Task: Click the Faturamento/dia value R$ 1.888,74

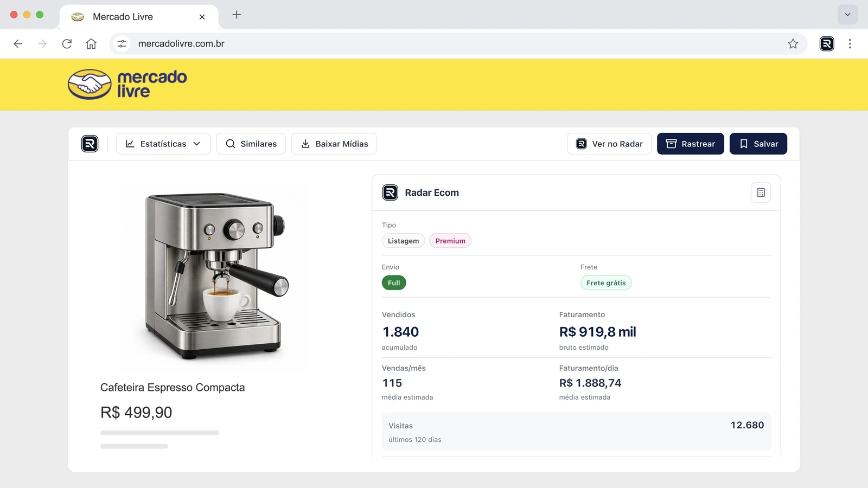Action: [590, 383]
